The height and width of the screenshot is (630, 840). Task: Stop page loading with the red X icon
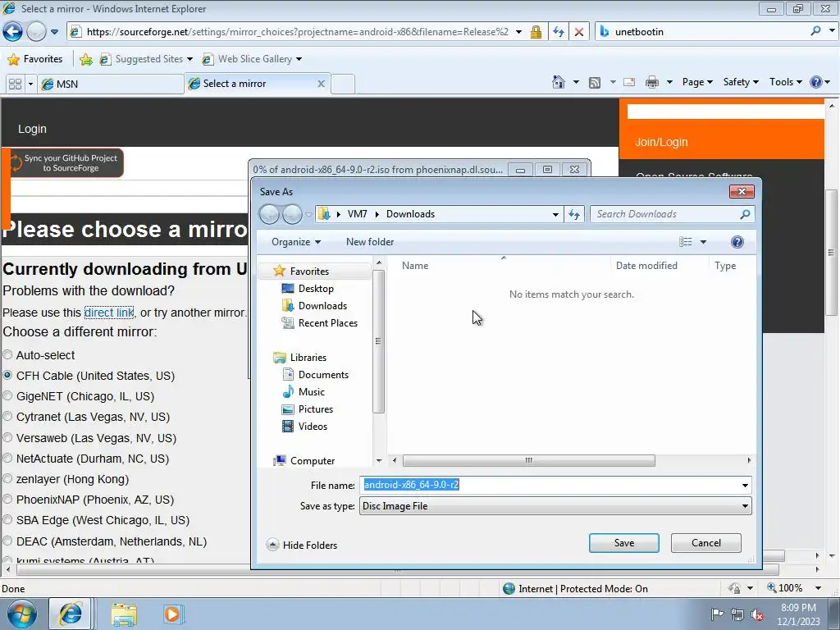[x=578, y=32]
